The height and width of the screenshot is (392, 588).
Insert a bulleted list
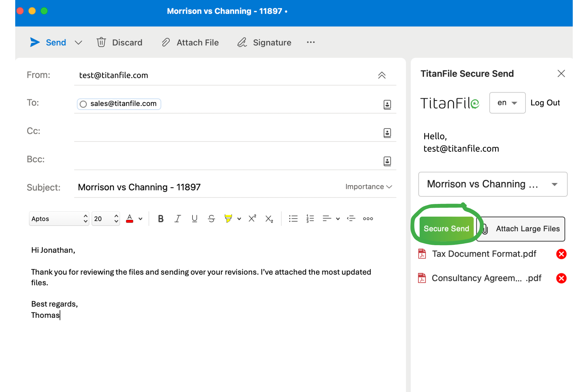coord(293,219)
